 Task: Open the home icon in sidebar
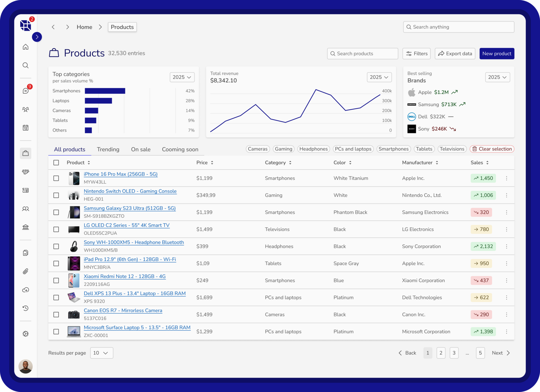click(26, 47)
